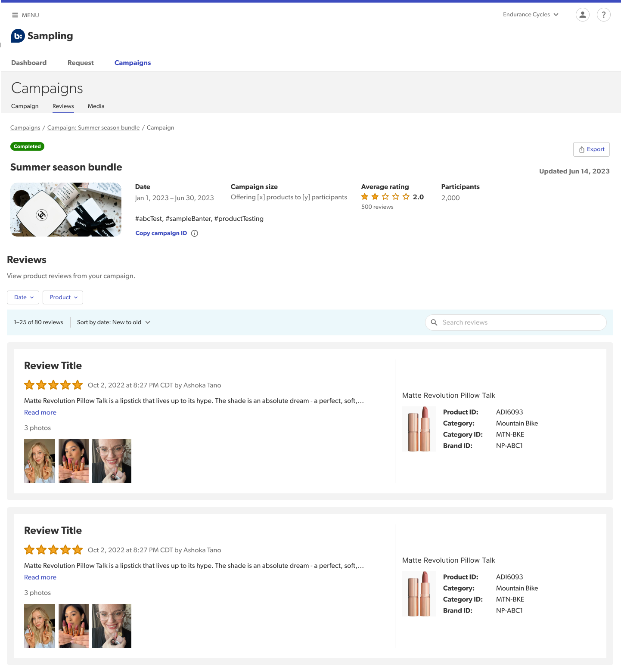Open the Date filter dropdown

[x=23, y=297]
